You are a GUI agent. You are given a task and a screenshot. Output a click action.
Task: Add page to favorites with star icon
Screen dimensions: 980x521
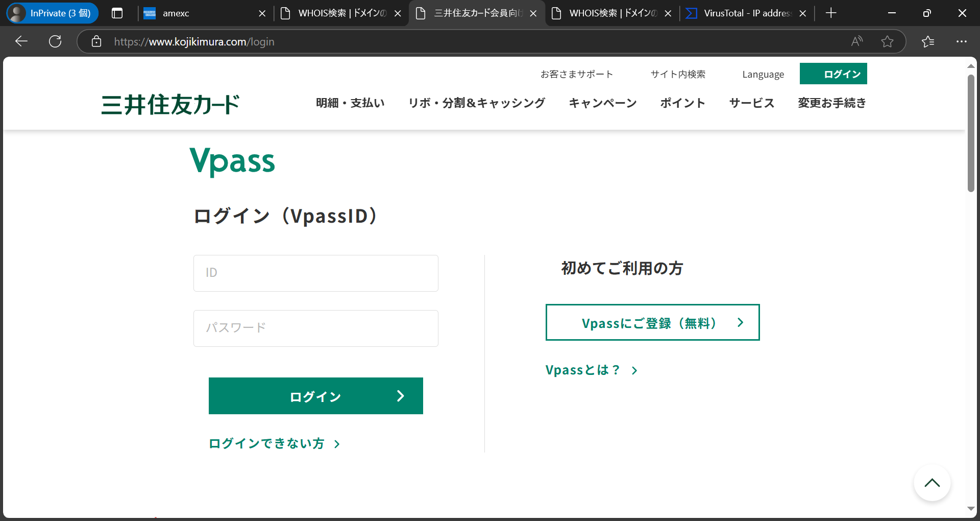click(887, 41)
